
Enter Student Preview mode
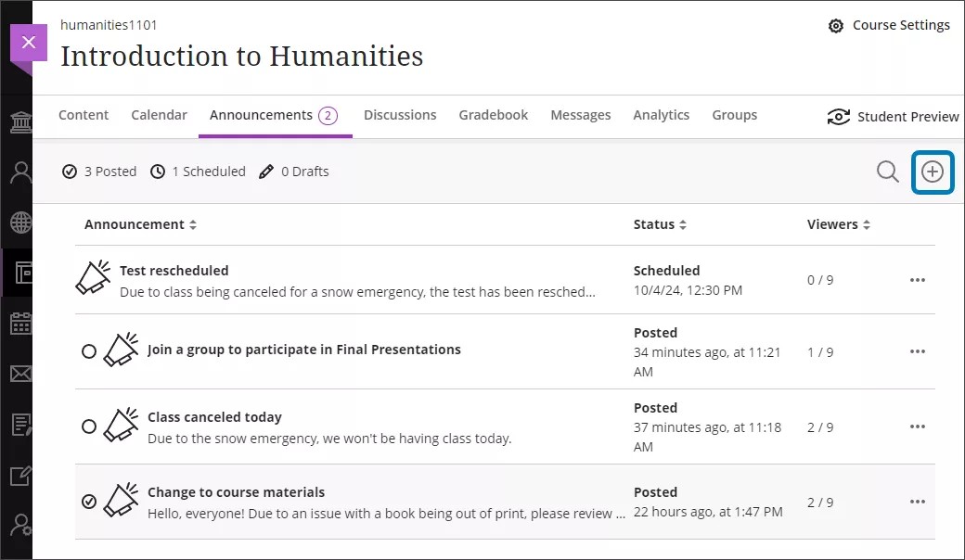(893, 117)
